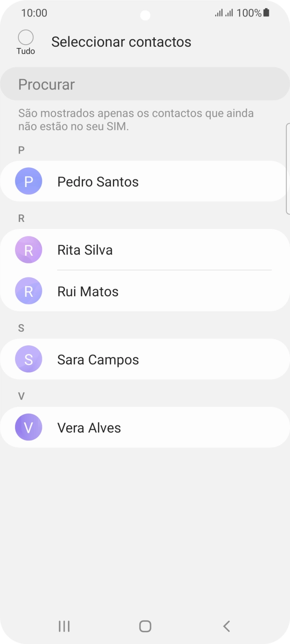Jump to the R section header
Image resolution: width=290 pixels, height=644 pixels.
point(21,218)
